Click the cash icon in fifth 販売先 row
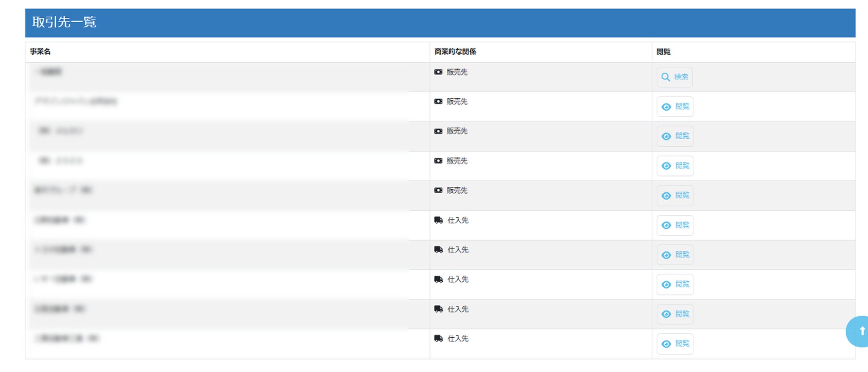The height and width of the screenshot is (372, 868). pos(438,190)
